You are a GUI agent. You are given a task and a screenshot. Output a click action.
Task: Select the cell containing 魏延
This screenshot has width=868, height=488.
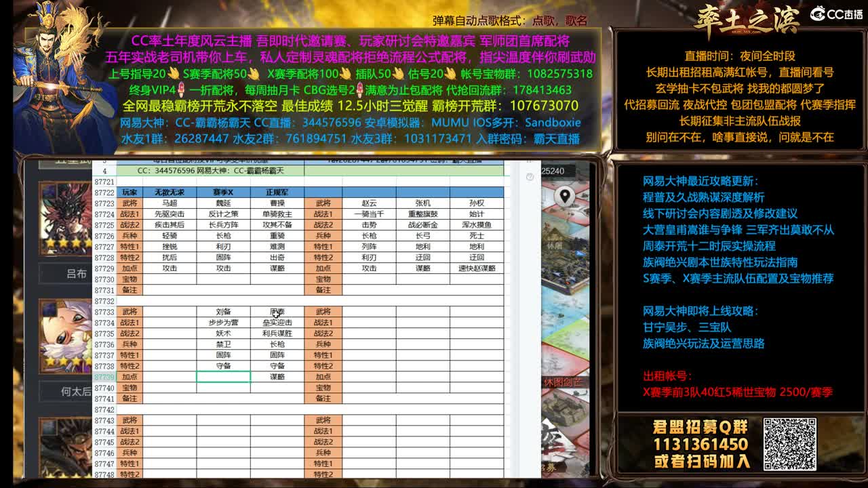point(223,203)
